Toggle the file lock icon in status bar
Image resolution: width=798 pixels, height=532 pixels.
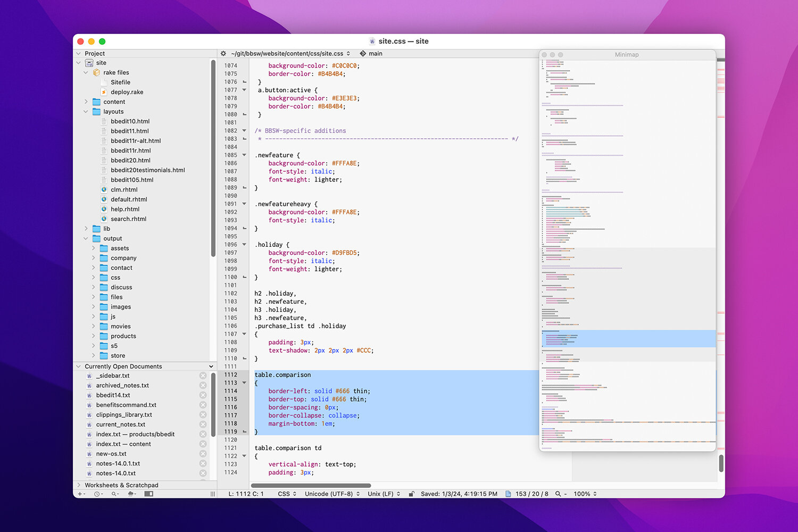coord(411,493)
